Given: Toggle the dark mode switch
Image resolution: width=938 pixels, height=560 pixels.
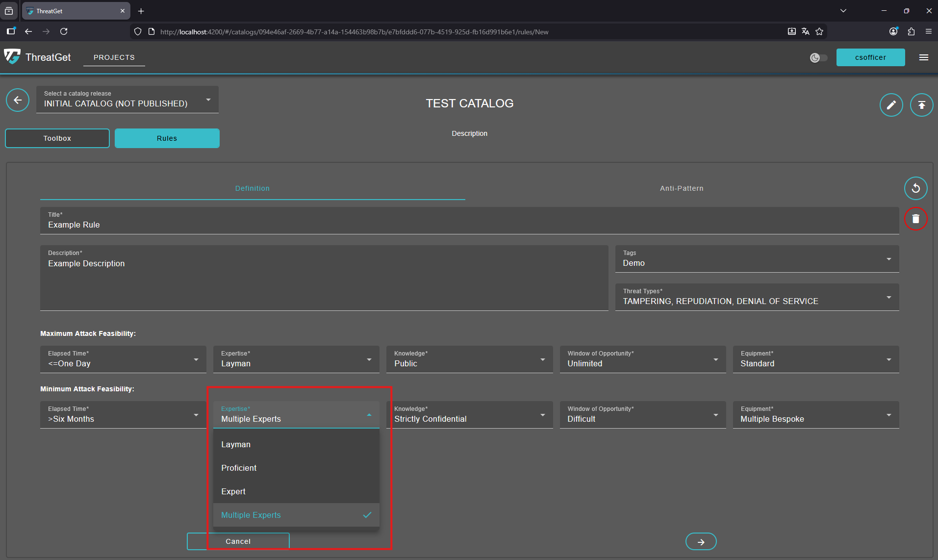Looking at the screenshot, I should 818,58.
